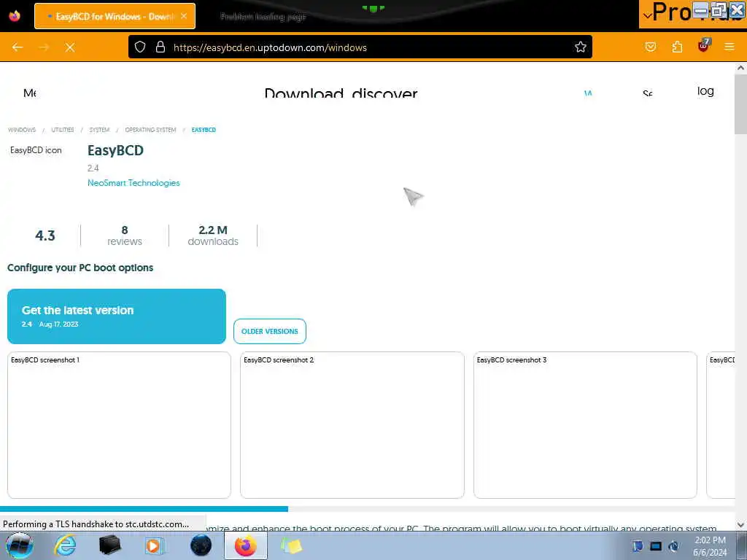View the 8 reviews
The height and width of the screenshot is (560, 747).
[x=124, y=236]
